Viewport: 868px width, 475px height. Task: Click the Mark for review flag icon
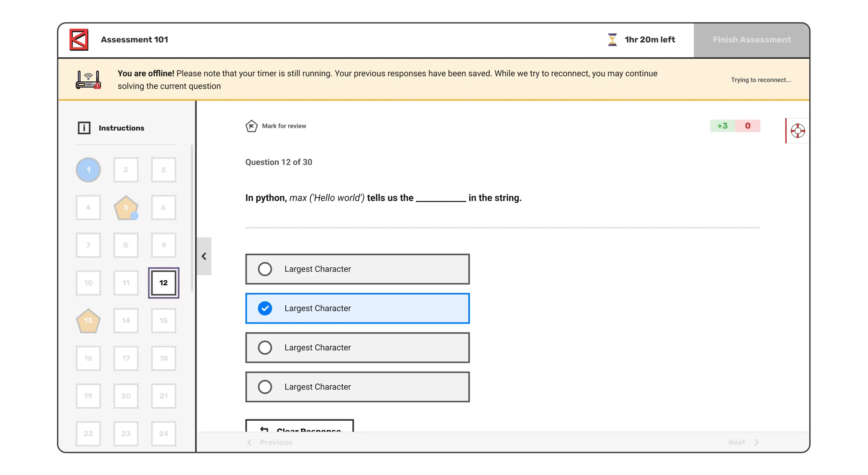click(x=251, y=126)
